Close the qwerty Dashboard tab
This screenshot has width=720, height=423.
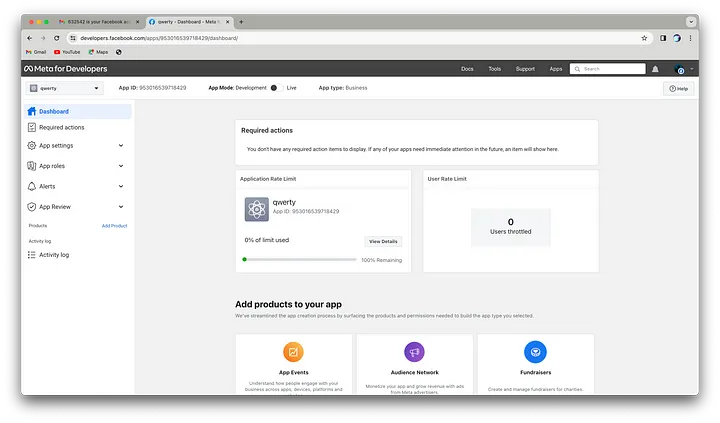[227, 22]
